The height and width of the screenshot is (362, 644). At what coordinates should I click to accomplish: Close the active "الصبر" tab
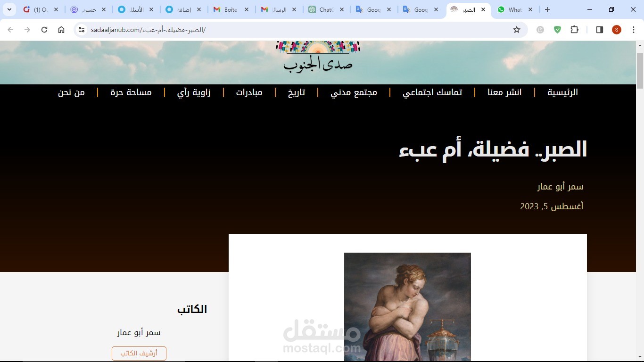click(x=483, y=9)
